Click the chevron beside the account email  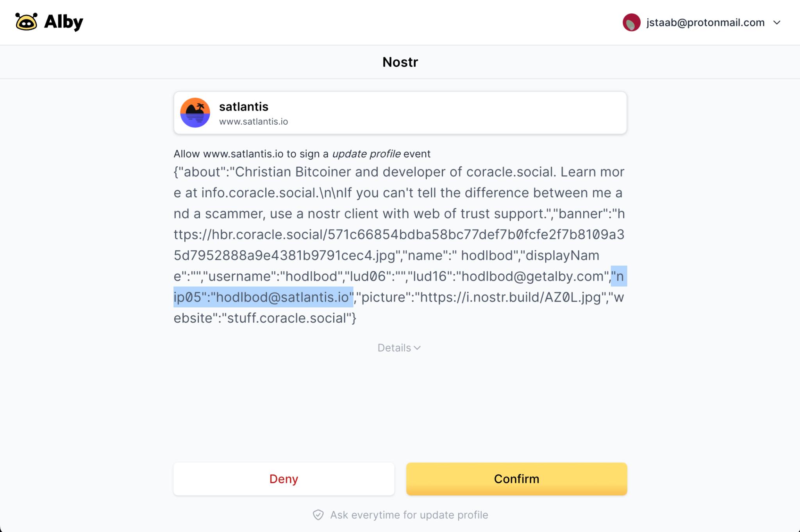click(777, 23)
